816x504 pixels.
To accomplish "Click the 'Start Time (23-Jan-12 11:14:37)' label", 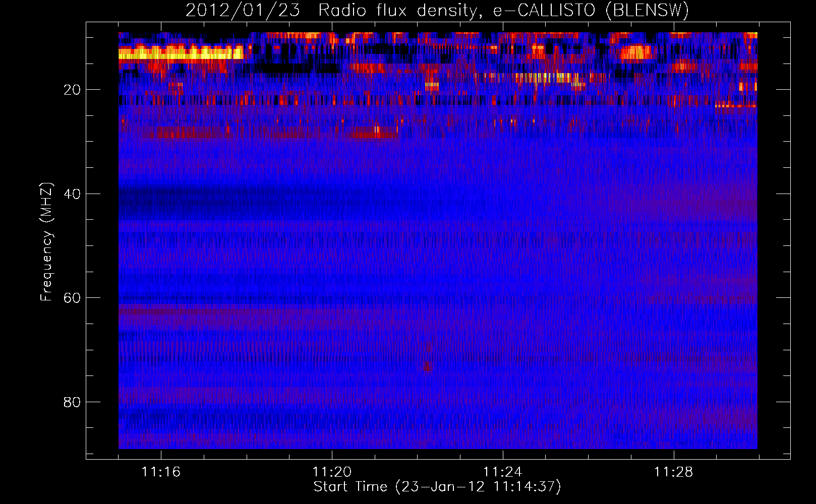I will click(x=437, y=487).
